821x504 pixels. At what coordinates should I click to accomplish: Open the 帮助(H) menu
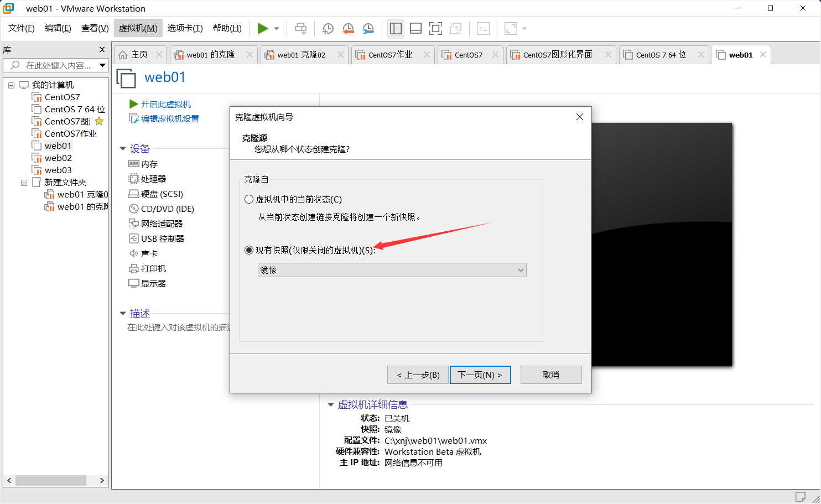click(227, 28)
